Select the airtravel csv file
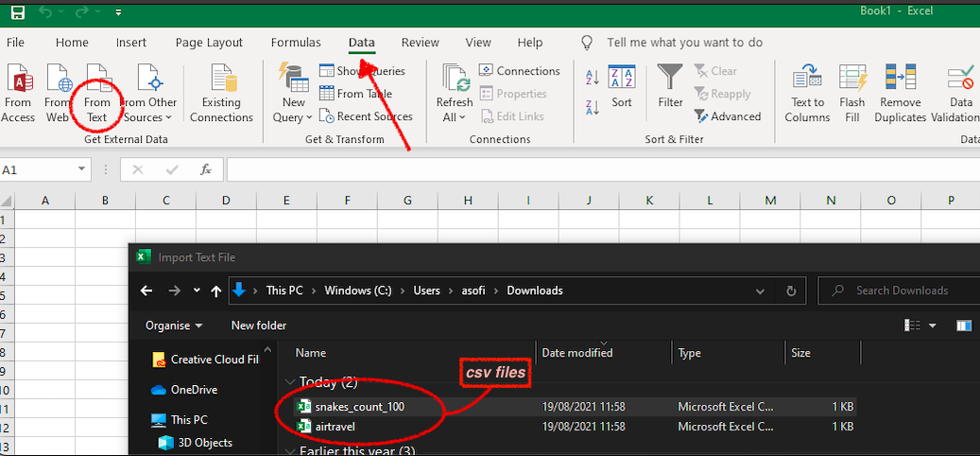The image size is (980, 456). [x=335, y=427]
